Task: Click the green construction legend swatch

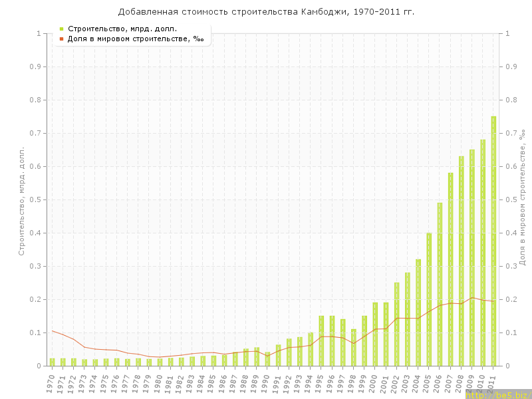Action: point(61,29)
